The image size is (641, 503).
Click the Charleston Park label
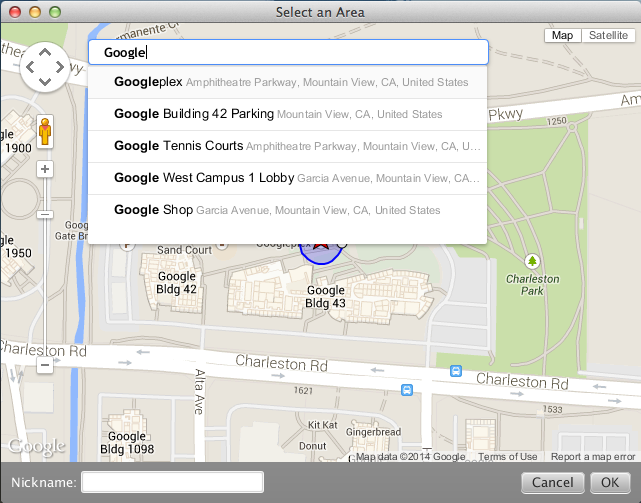pyautogui.click(x=532, y=285)
